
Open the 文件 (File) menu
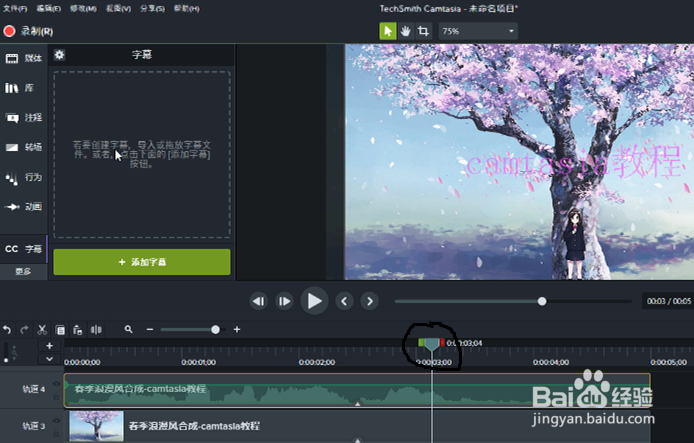tap(15, 8)
